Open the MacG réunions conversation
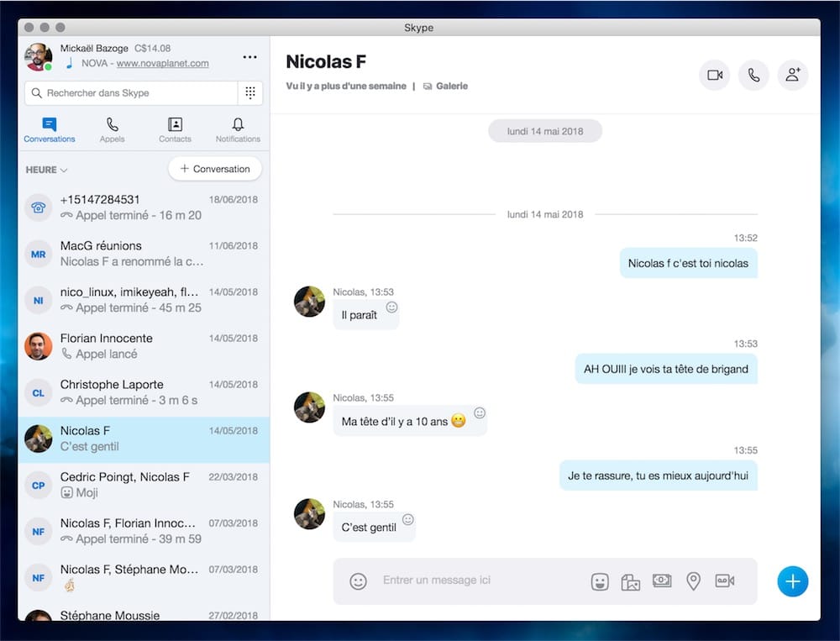Viewport: 840px width, 641px height. pyautogui.click(x=144, y=254)
